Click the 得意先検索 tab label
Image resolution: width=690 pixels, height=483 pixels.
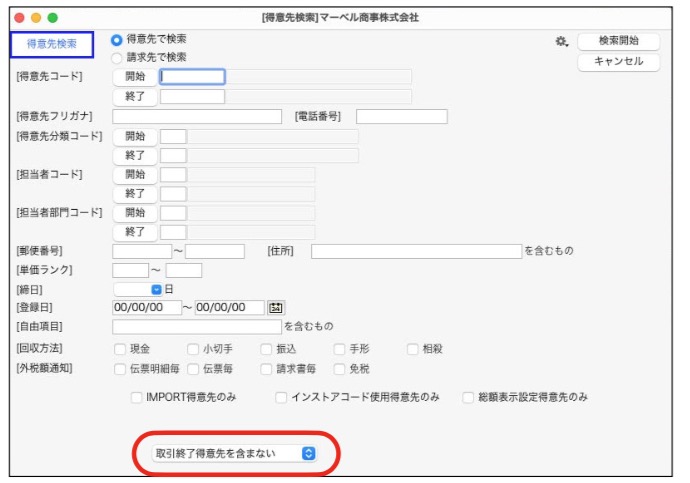coord(51,44)
